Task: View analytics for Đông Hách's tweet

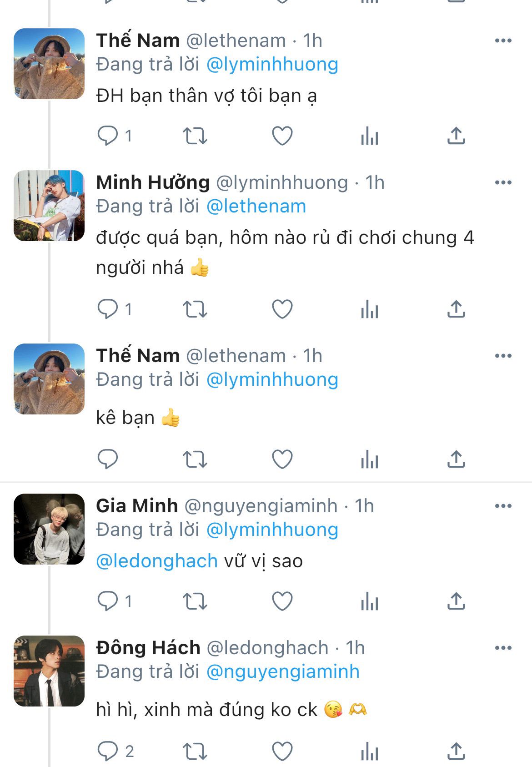Action: click(x=369, y=751)
